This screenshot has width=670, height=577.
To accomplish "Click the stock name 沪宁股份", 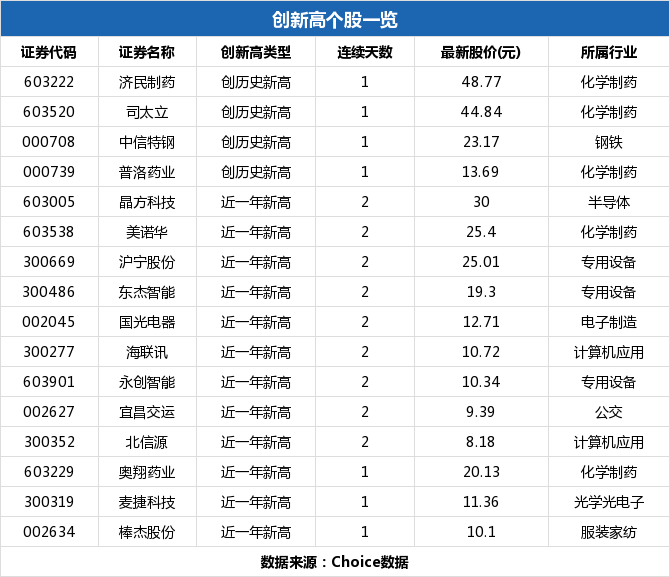I will click(x=146, y=262).
